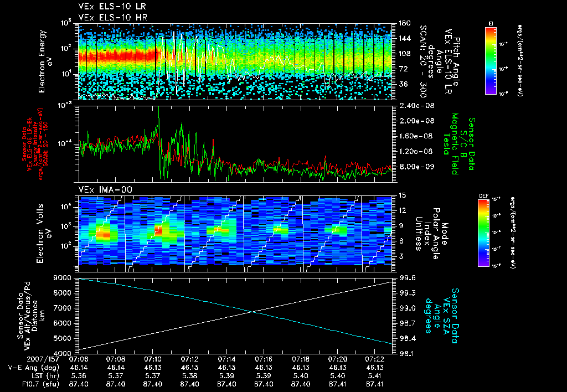Click the 'V-E Ang (deg)' row label
The image size is (567, 392).
(x=34, y=368)
